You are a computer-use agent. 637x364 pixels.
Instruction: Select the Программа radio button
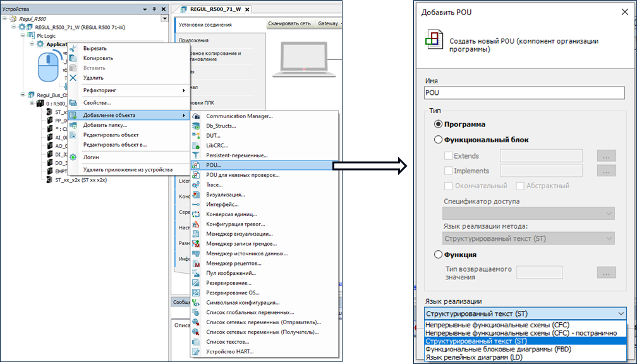439,124
